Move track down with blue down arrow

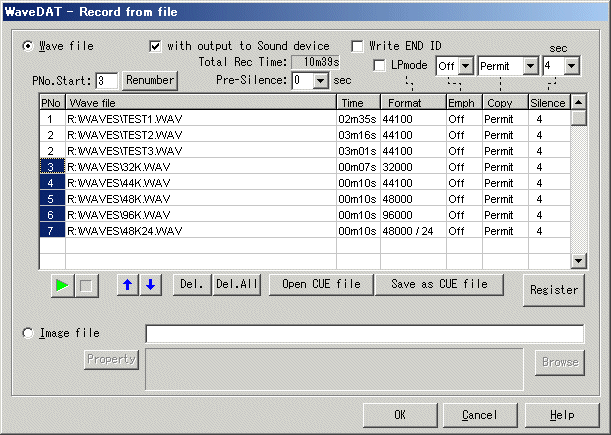149,285
